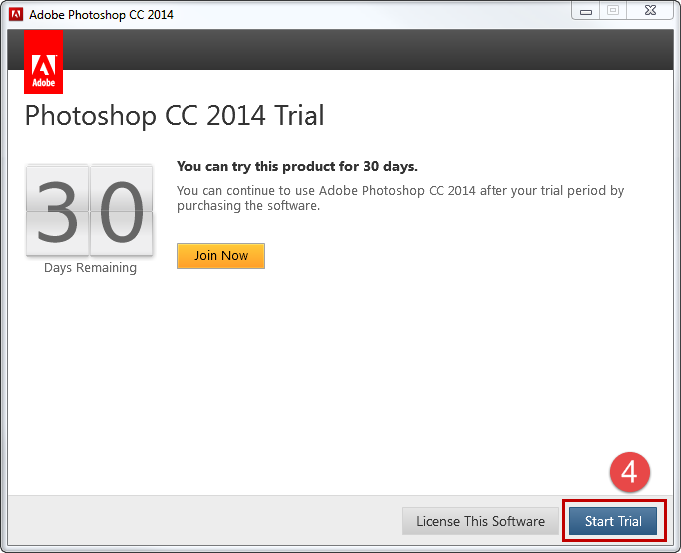
Task: Click License This Software button
Action: pos(480,521)
